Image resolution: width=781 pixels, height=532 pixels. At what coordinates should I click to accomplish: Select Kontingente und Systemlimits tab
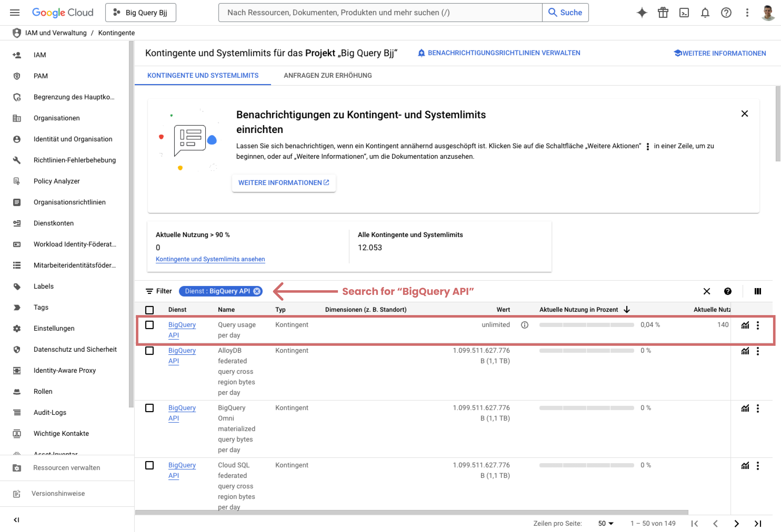pos(203,75)
